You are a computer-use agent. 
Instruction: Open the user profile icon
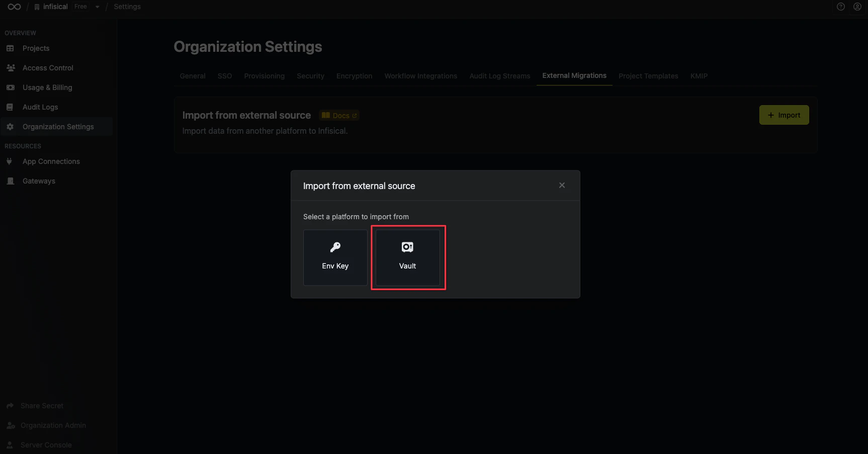(x=857, y=7)
